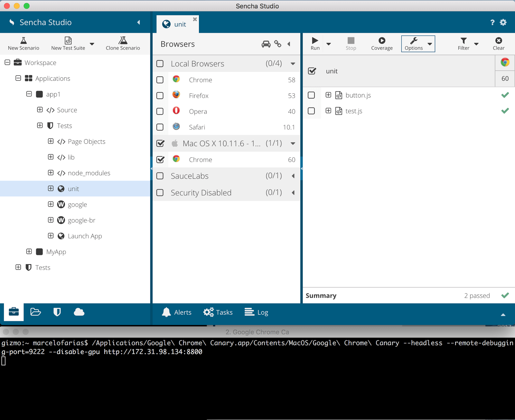The width and height of the screenshot is (515, 420).
Task: Toggle the Local Browsers checkbox
Action: (160, 64)
